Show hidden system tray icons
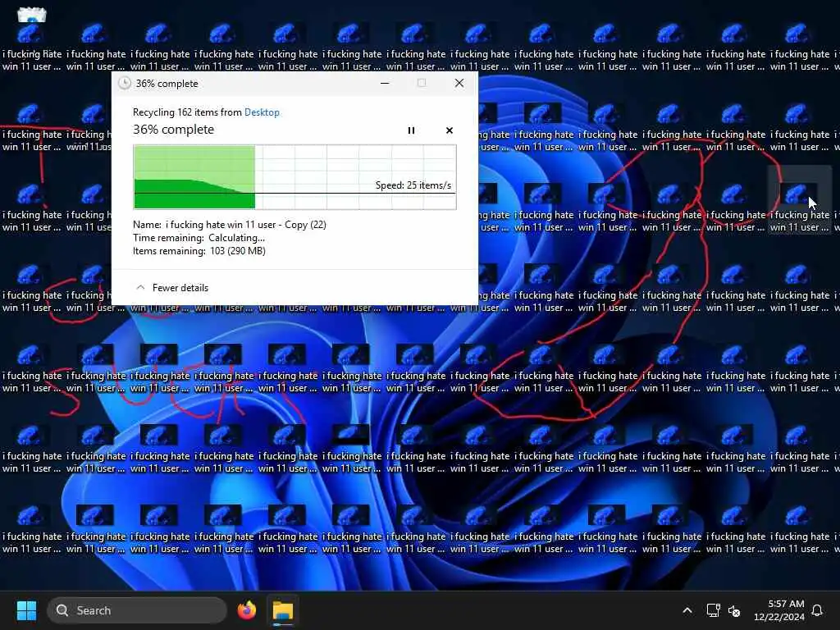The image size is (840, 630). click(687, 610)
